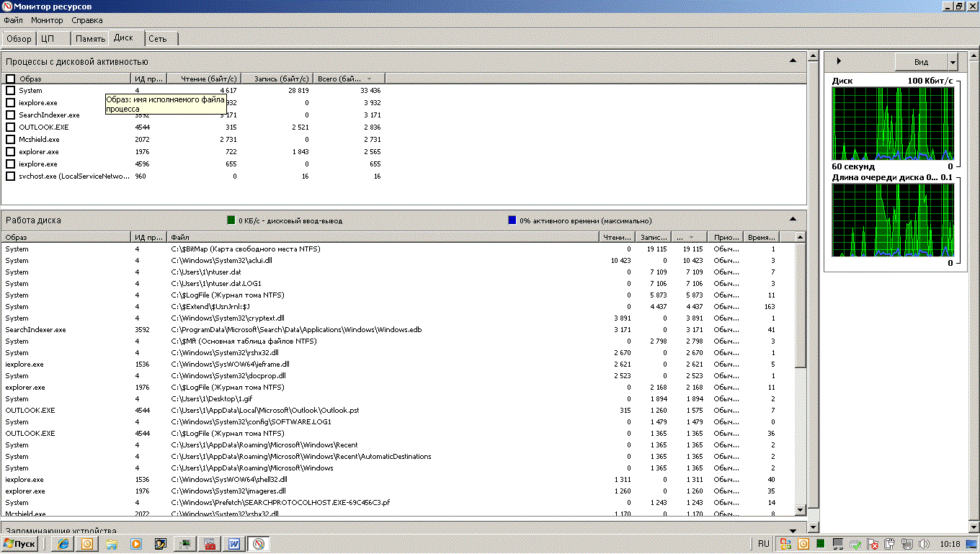Sort by the Чтение (байт/с) column header
This screenshot has width=980, height=554.
(x=204, y=79)
